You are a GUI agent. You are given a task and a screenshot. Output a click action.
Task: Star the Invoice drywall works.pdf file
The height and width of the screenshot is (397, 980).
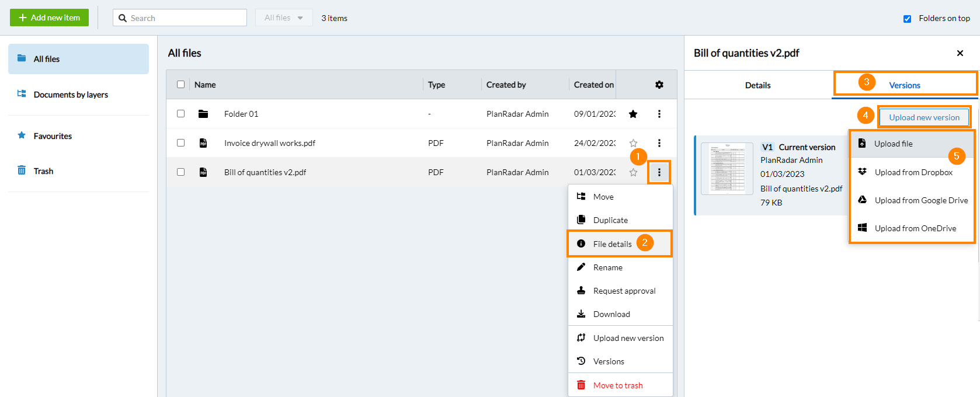point(633,143)
